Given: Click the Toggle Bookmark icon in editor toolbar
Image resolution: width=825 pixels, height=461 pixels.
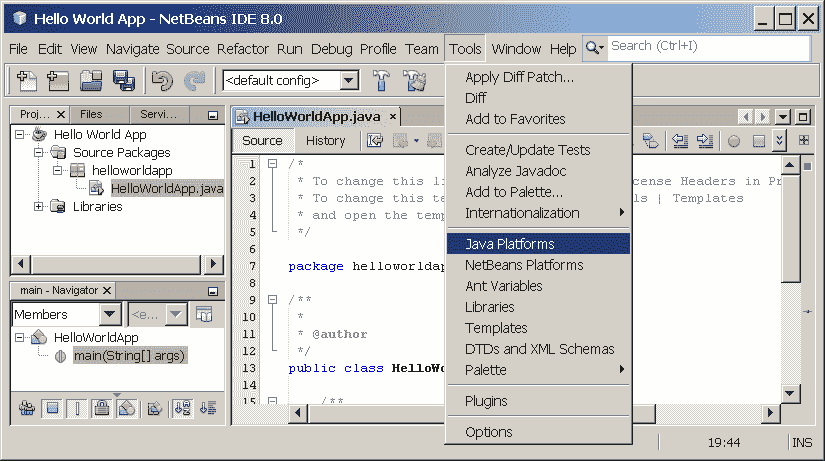Looking at the screenshot, I should 651,141.
